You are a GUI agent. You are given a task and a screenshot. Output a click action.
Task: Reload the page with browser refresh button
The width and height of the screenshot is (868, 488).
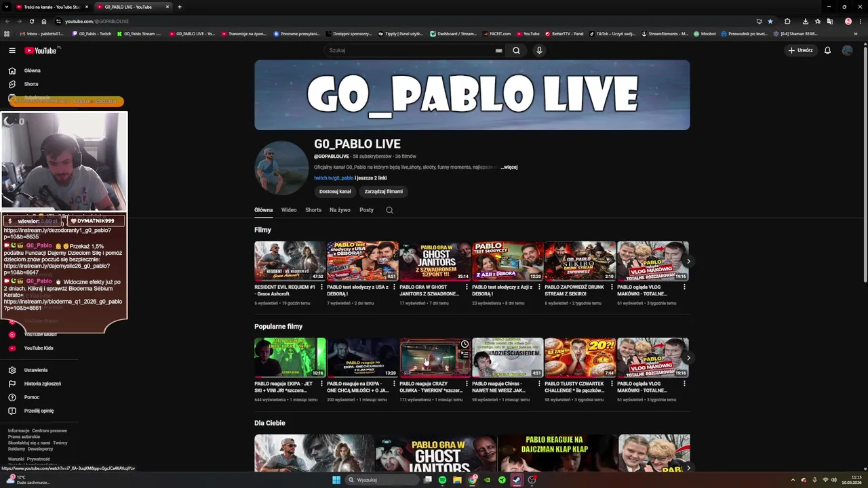[31, 21]
